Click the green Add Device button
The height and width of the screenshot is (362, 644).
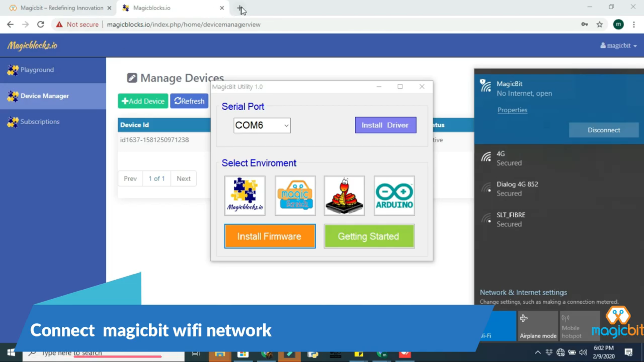point(143,101)
